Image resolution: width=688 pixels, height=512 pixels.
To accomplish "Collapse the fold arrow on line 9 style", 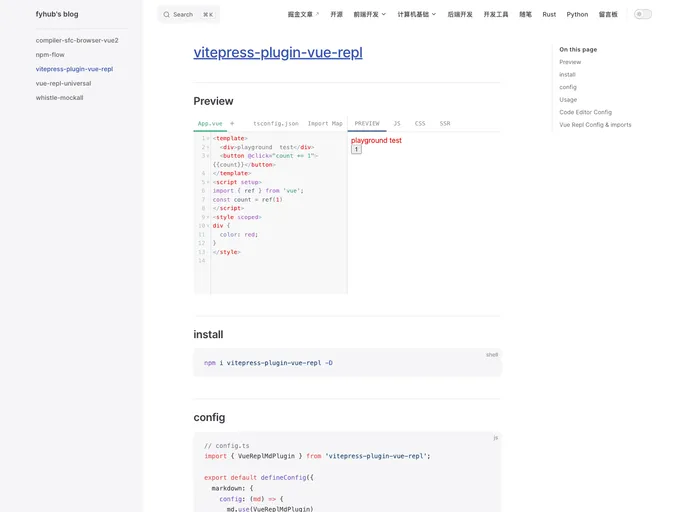I will pos(208,217).
